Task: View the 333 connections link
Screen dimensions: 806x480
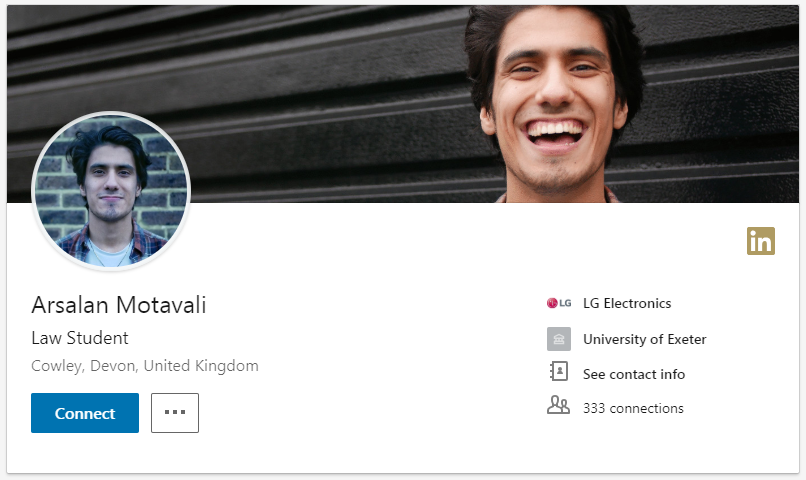Action: coord(633,408)
